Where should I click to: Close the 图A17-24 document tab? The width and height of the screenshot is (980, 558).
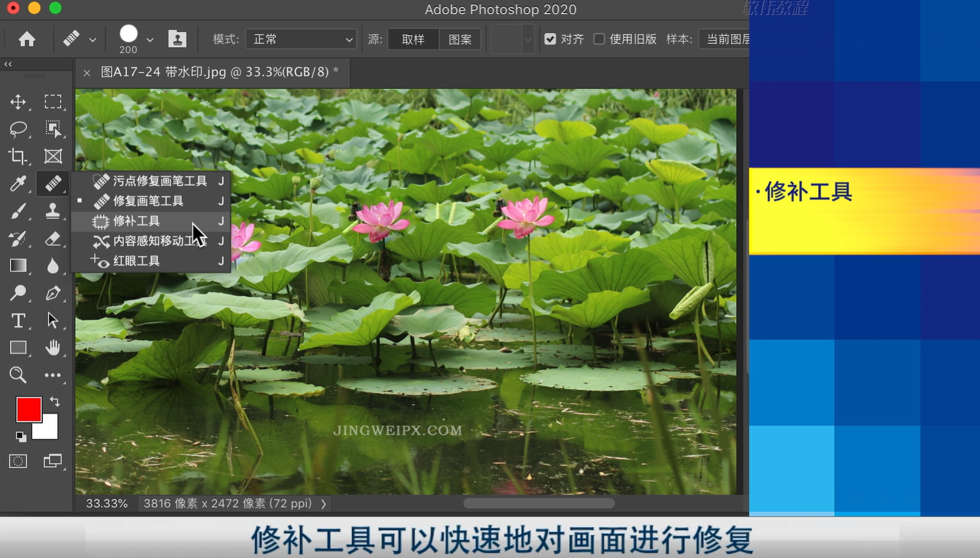(87, 73)
